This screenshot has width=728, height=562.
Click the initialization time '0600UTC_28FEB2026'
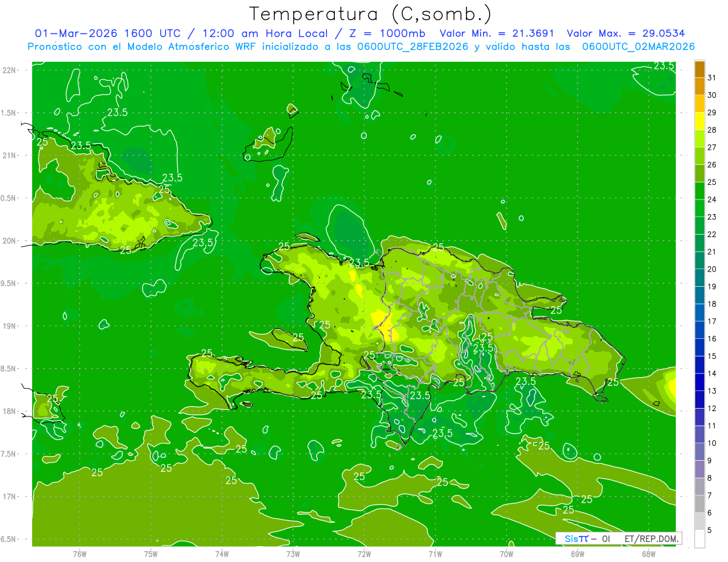coord(414,47)
